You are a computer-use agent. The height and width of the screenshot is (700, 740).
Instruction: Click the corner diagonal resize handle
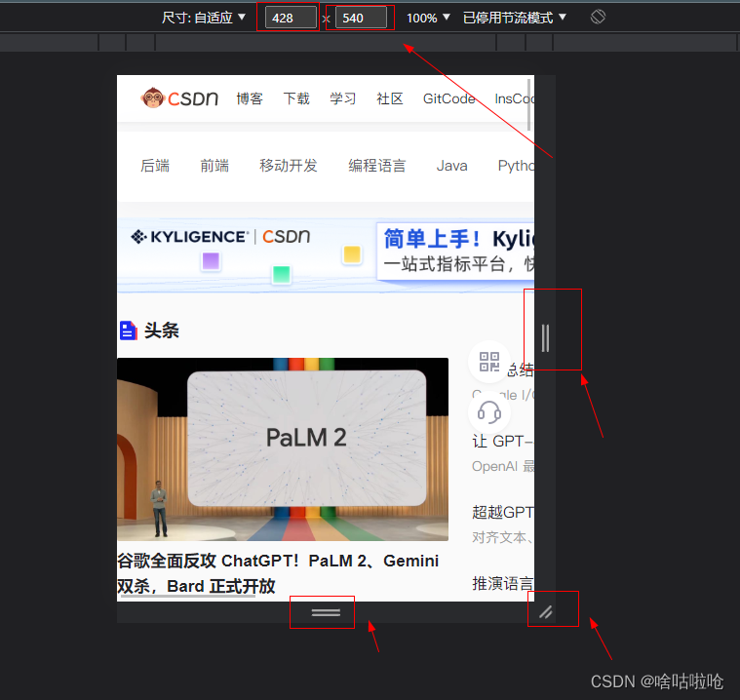point(546,612)
